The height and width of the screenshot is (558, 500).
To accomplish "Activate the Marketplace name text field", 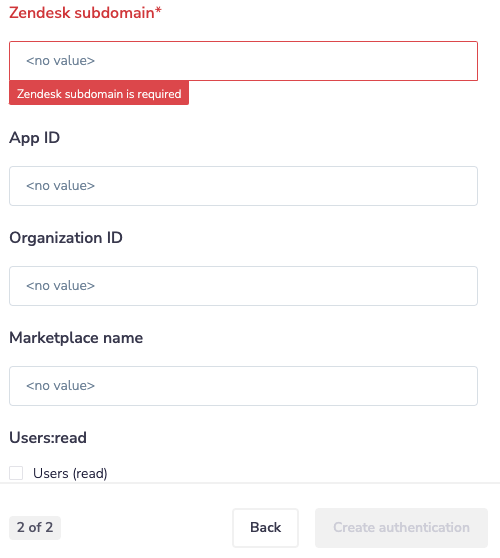I will tap(243, 386).
